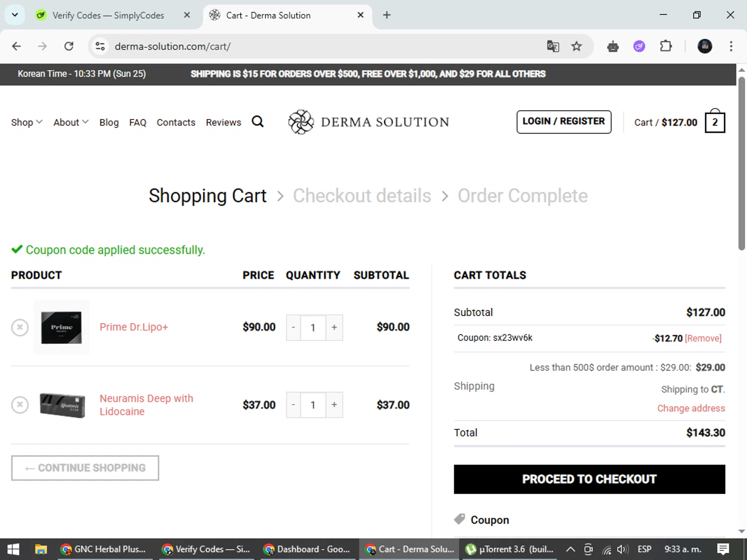
Task: Go to the Reviews page
Action: point(224,122)
